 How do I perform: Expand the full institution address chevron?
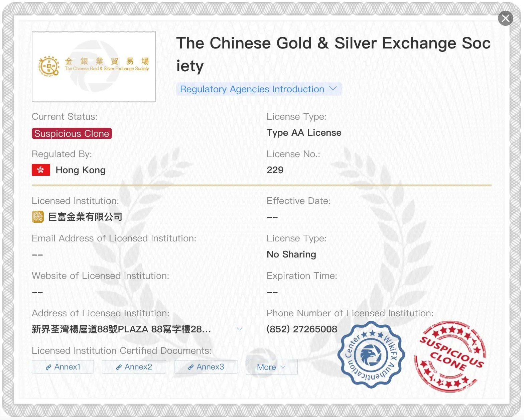[x=239, y=329]
